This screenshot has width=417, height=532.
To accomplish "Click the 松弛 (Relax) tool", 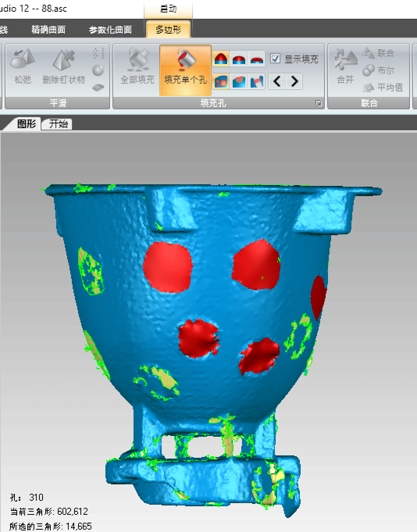I will click(22, 66).
